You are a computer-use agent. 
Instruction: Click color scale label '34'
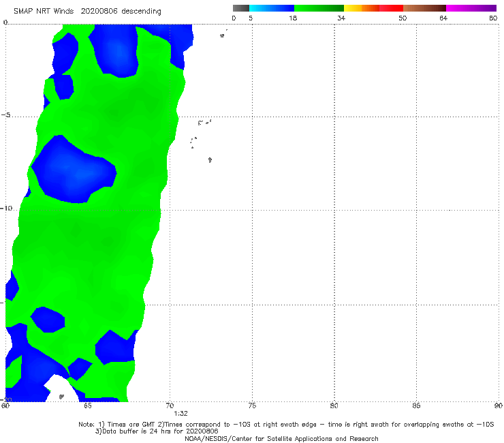point(341,18)
